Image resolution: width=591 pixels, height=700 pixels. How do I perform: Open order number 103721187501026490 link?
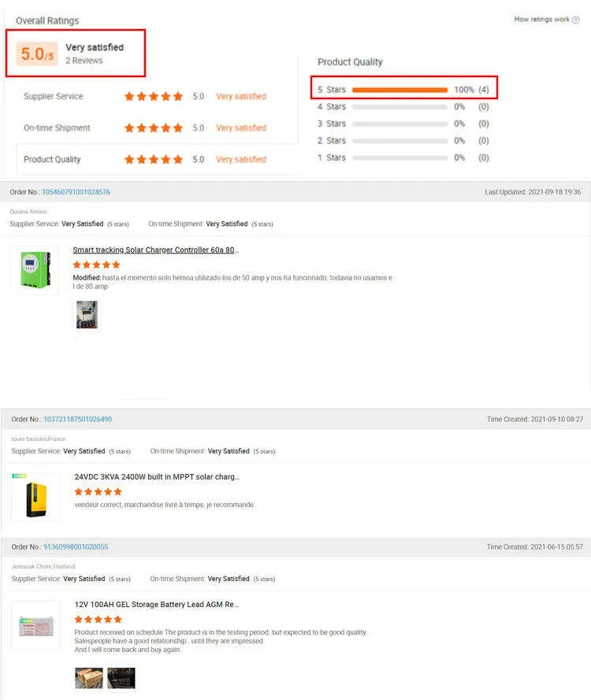pyautogui.click(x=78, y=419)
